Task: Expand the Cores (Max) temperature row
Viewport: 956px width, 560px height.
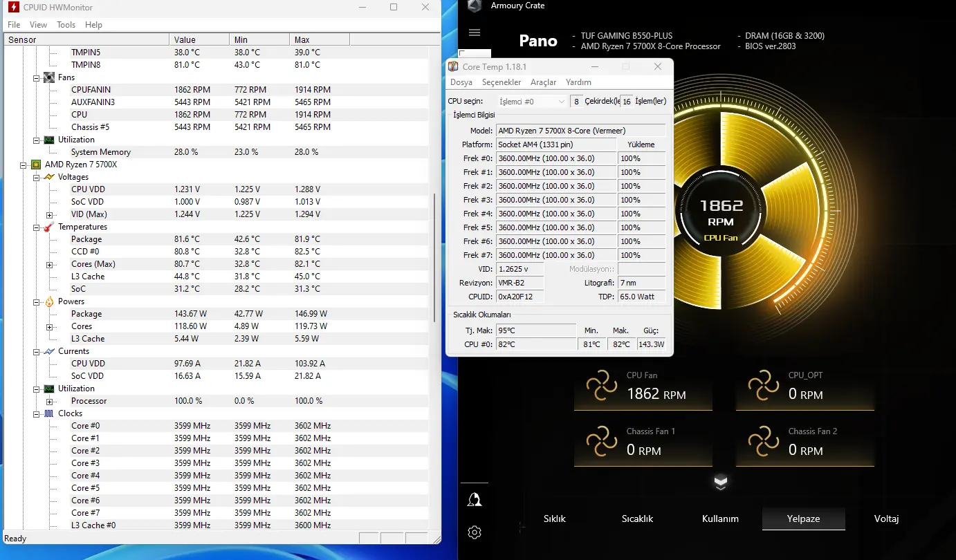Action: pos(50,264)
